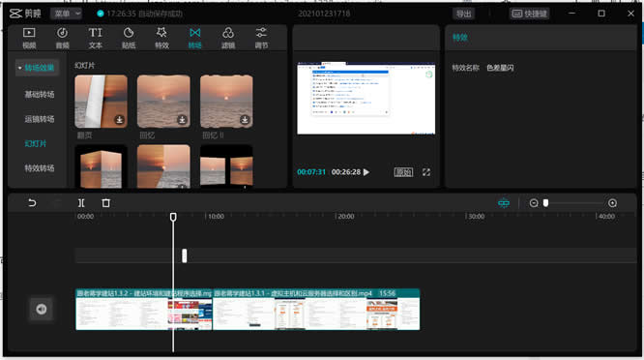
Task: Open 快捷键 shortcuts button
Action: click(529, 14)
